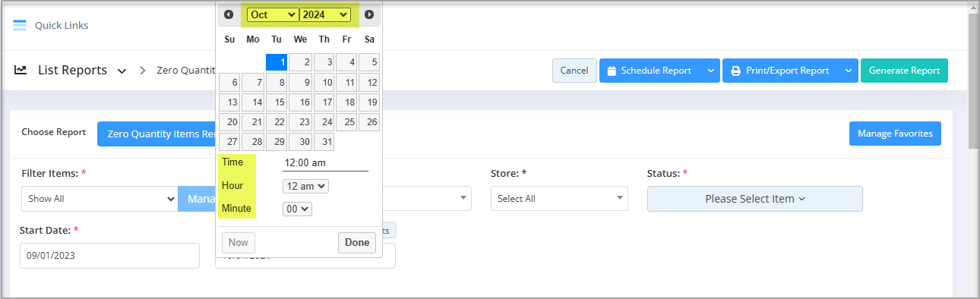Click the Cancel button
This screenshot has width=980, height=299.
pos(574,71)
